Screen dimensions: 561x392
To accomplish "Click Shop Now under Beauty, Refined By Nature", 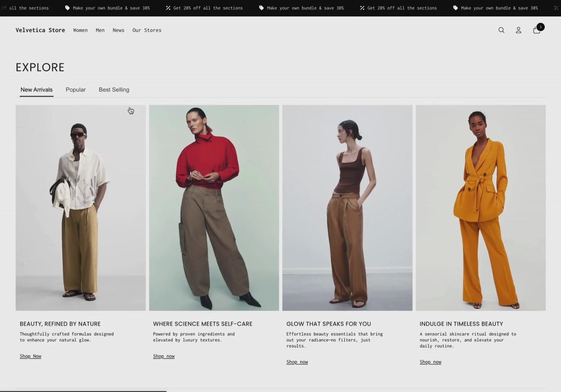I will click(x=30, y=356).
